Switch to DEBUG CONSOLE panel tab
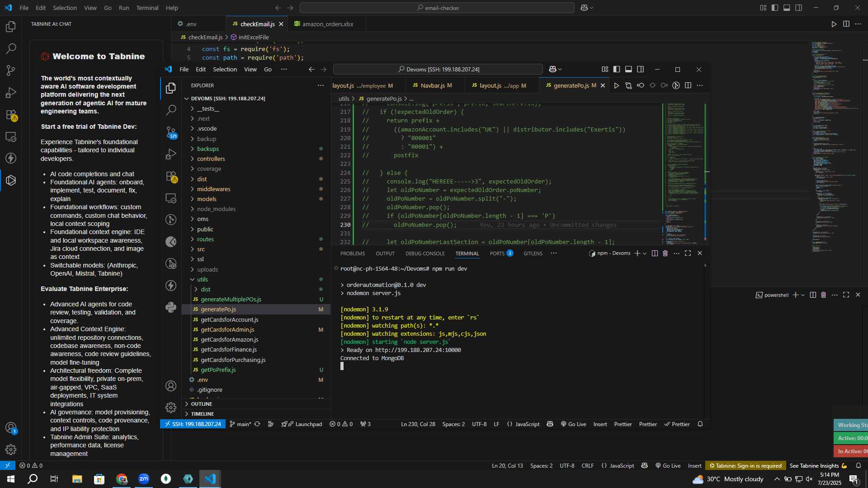Image resolution: width=868 pixels, height=488 pixels. [425, 253]
